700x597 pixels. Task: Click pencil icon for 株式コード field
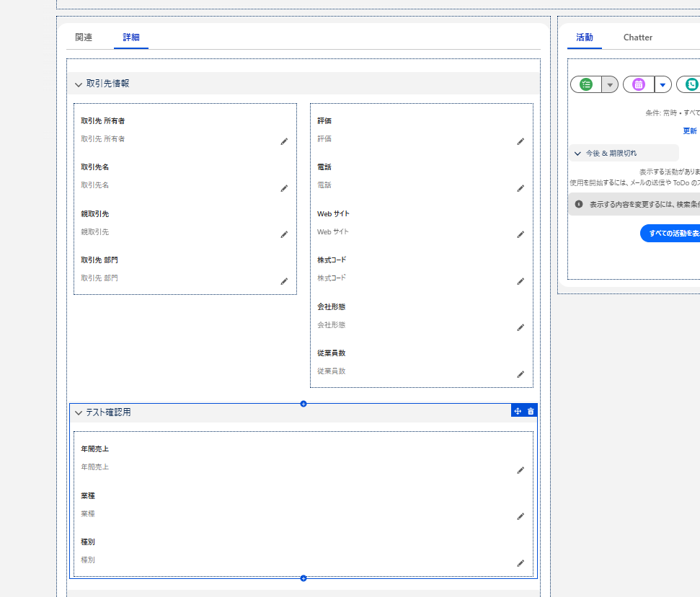[520, 281]
